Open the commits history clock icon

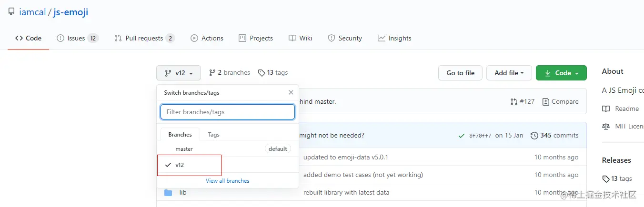tap(534, 136)
